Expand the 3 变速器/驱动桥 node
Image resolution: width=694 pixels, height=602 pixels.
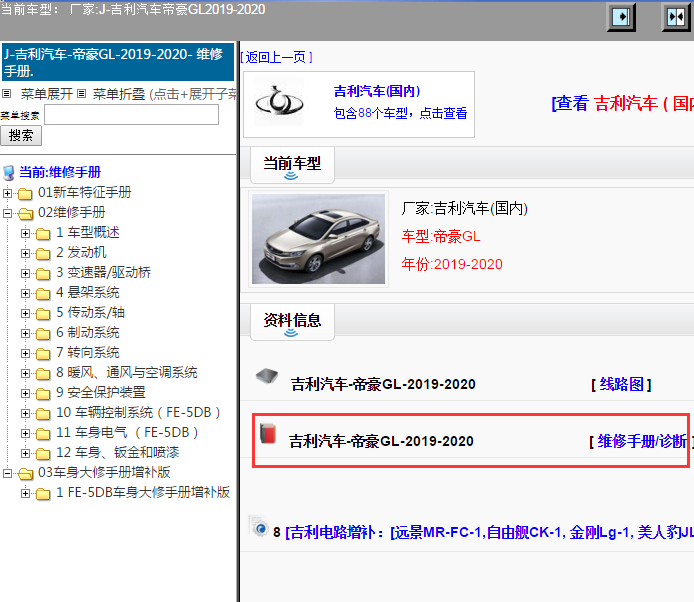click(25, 274)
